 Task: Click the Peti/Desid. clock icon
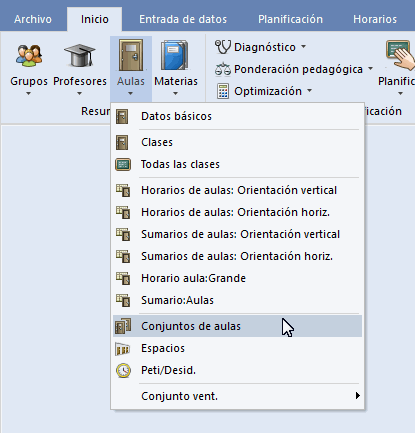[x=123, y=370]
